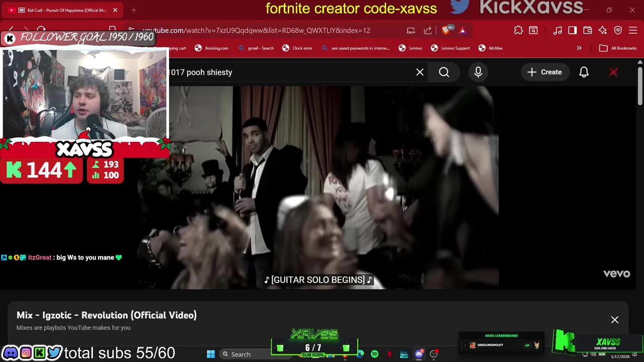
Task: Open Microsoft Edge from taskbar
Action: [x=360, y=354]
